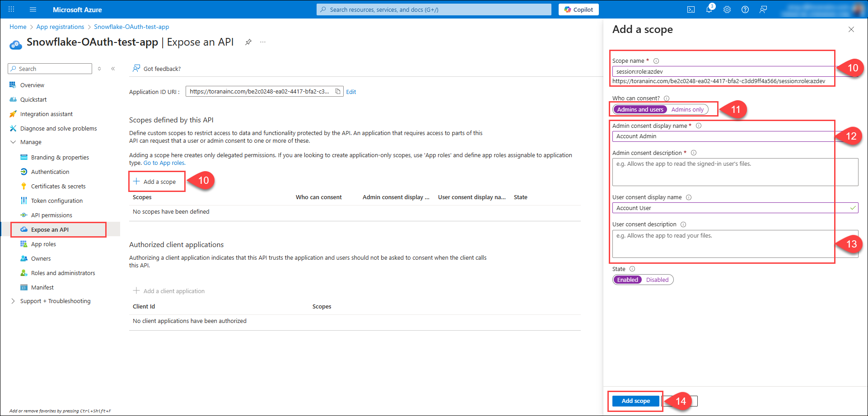Select Admins and users consent option

pyautogui.click(x=640, y=109)
